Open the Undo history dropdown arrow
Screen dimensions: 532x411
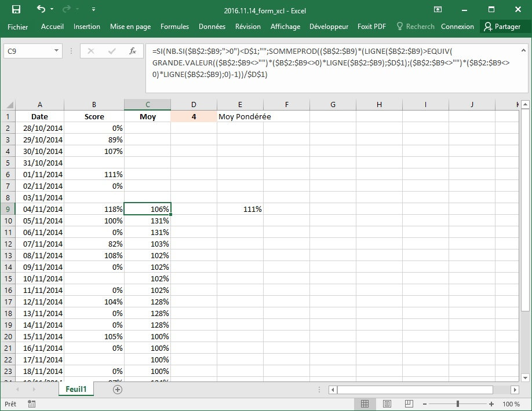click(52, 9)
